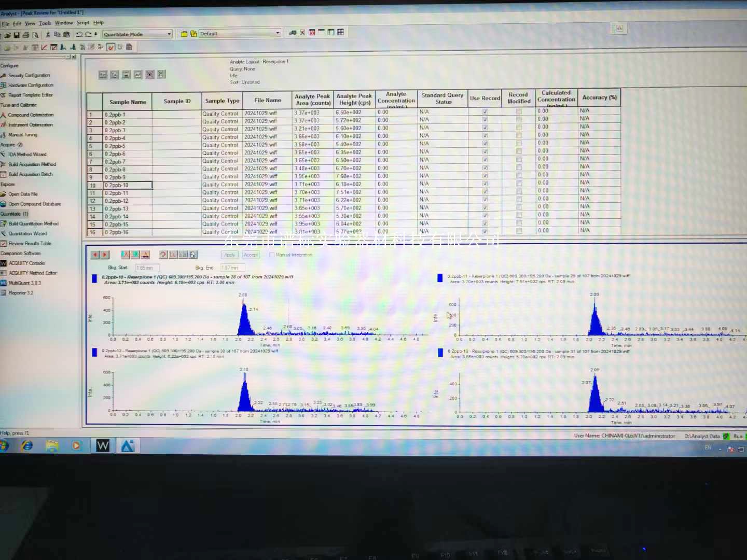
Task: Collapse the Acquire section in the sidebar
Action: (11, 145)
